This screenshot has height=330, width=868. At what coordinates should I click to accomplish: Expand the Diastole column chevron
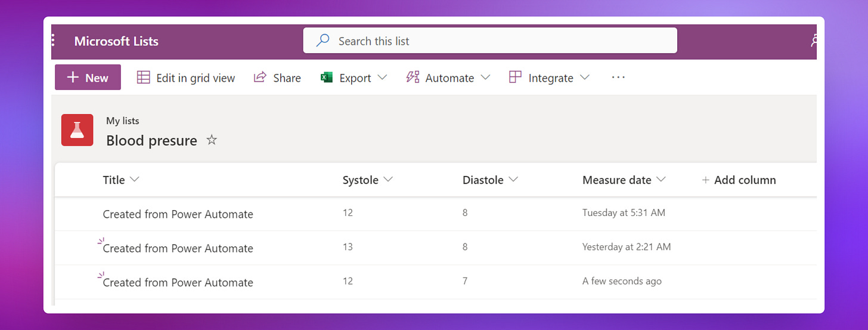pos(513,180)
